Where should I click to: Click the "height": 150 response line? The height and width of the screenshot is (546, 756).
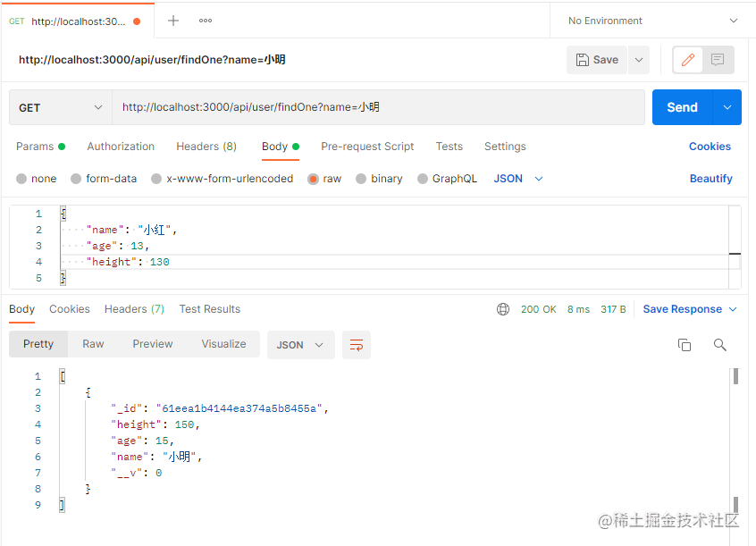(x=155, y=424)
